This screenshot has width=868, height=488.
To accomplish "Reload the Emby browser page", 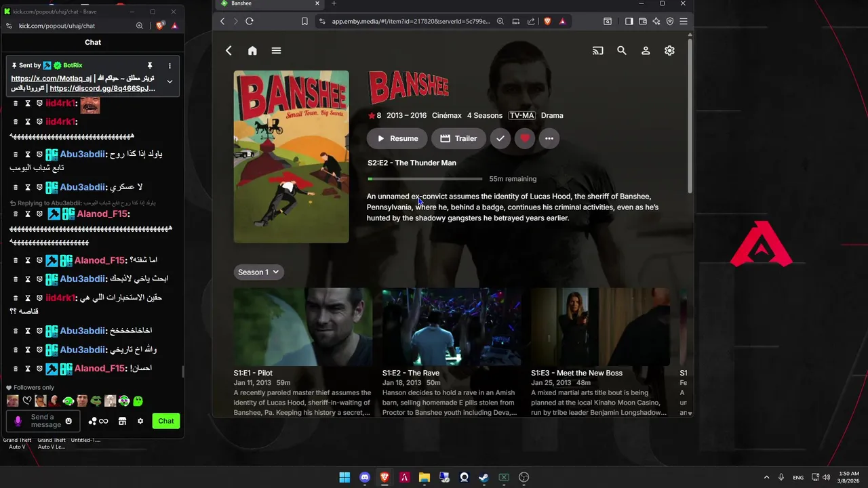I will 250,22.
